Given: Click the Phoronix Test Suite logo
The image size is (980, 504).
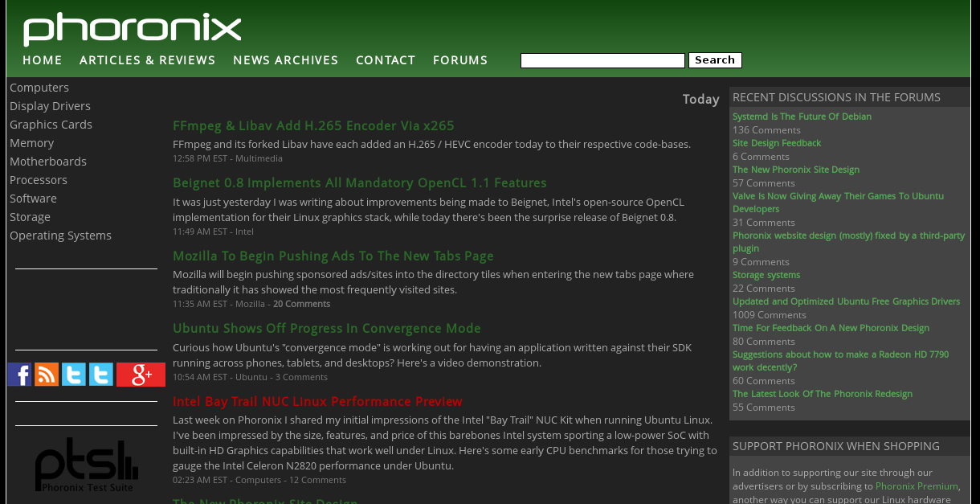Looking at the screenshot, I should (87, 465).
